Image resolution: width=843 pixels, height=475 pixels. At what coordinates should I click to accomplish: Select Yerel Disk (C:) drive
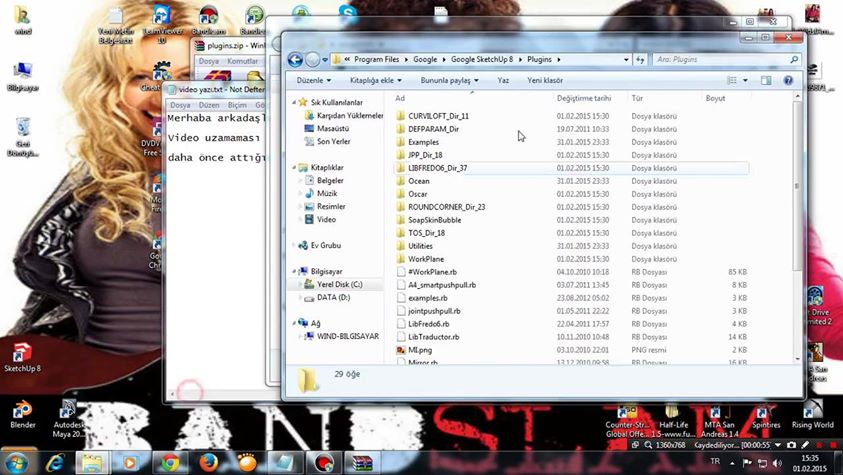tap(339, 284)
